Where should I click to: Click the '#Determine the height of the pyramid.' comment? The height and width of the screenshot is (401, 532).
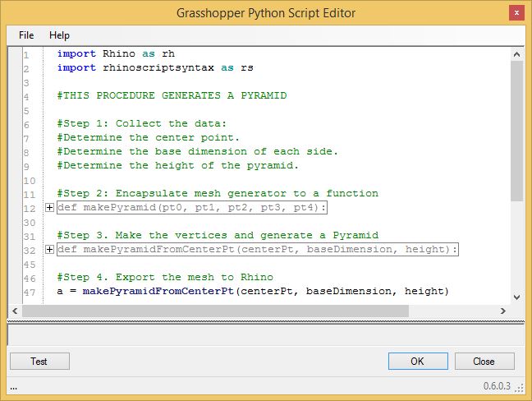tap(178, 165)
